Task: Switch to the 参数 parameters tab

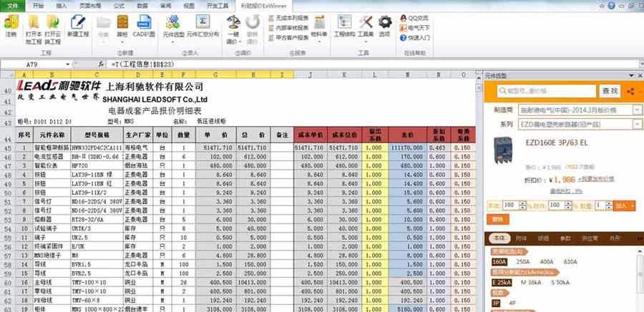Action: pos(565,238)
